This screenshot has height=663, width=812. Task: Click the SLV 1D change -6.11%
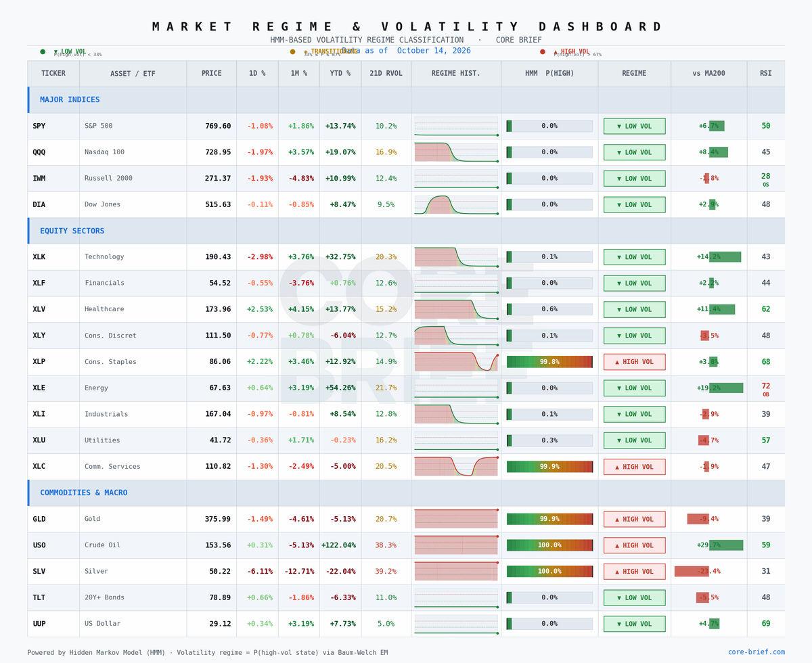(x=260, y=572)
